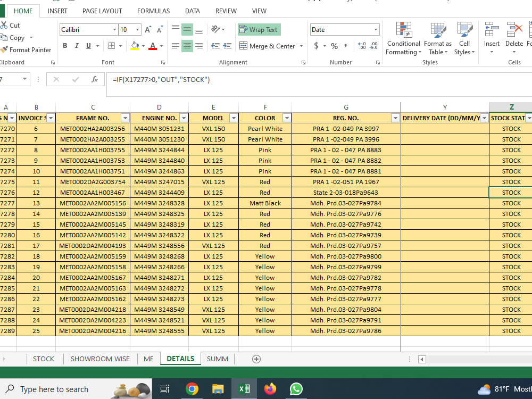This screenshot has height=399, width=532.
Task: Open MODEL column filter dropdown
Action: click(x=234, y=118)
